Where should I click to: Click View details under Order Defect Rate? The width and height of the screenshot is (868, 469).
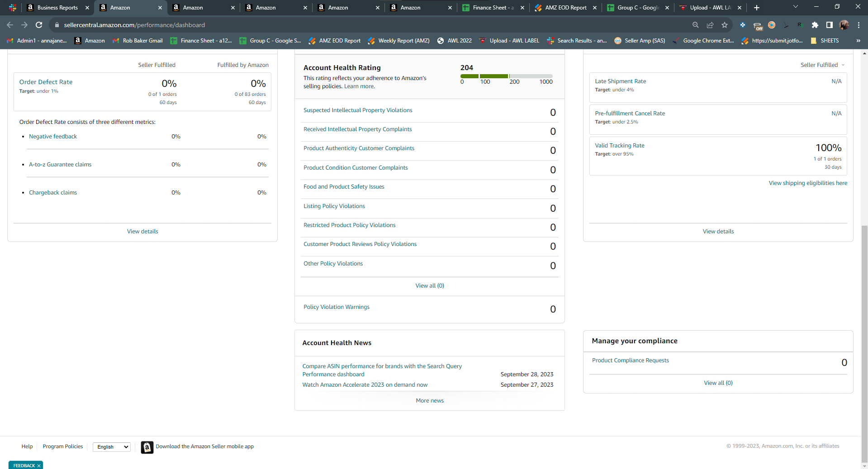142,232
